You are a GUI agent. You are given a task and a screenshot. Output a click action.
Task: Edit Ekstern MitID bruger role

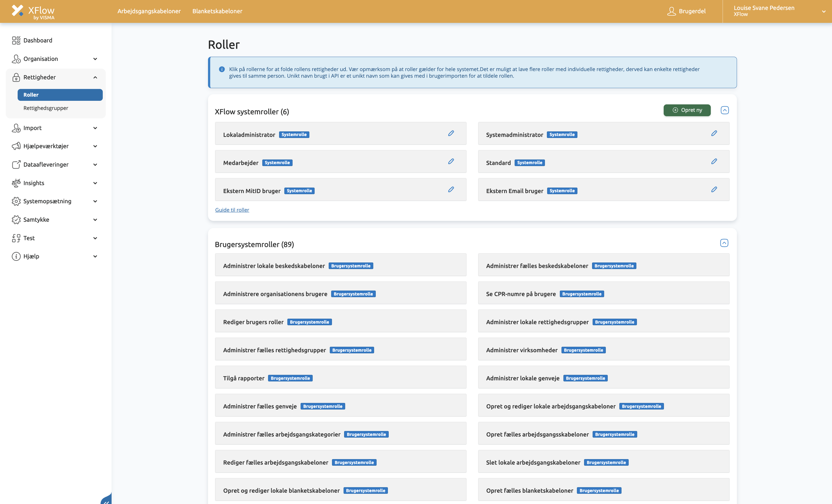[451, 189]
